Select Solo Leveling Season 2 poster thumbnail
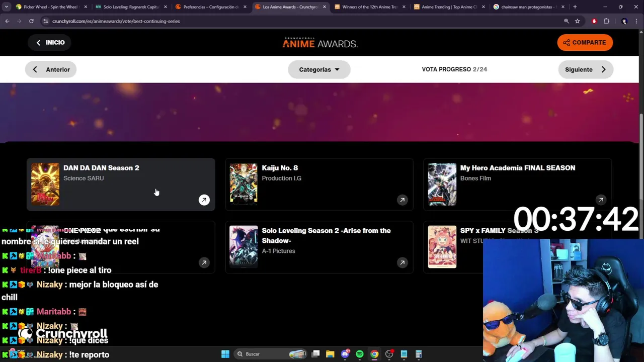 coord(244,246)
